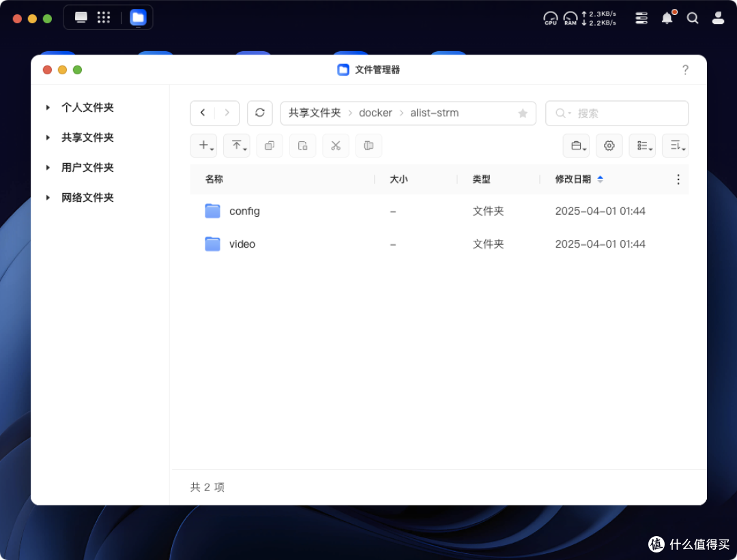
Task: Sort by the 大小 column header
Action: pyautogui.click(x=399, y=179)
